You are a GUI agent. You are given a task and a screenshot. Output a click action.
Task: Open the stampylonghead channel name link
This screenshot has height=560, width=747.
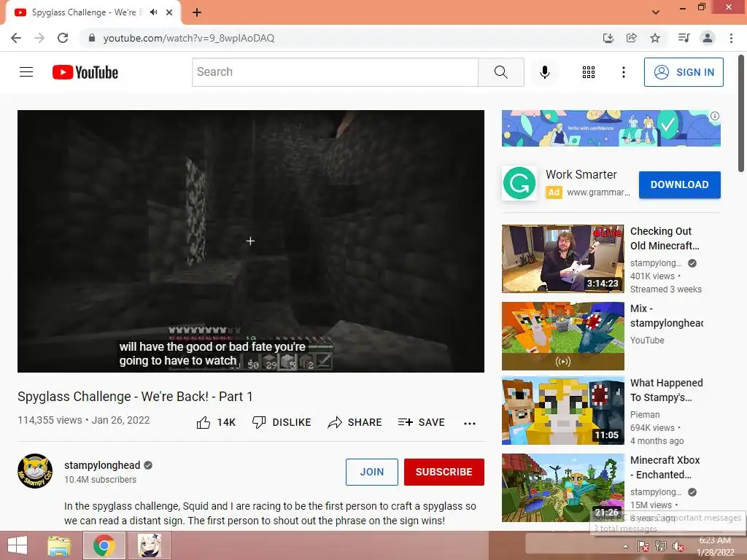pyautogui.click(x=102, y=465)
